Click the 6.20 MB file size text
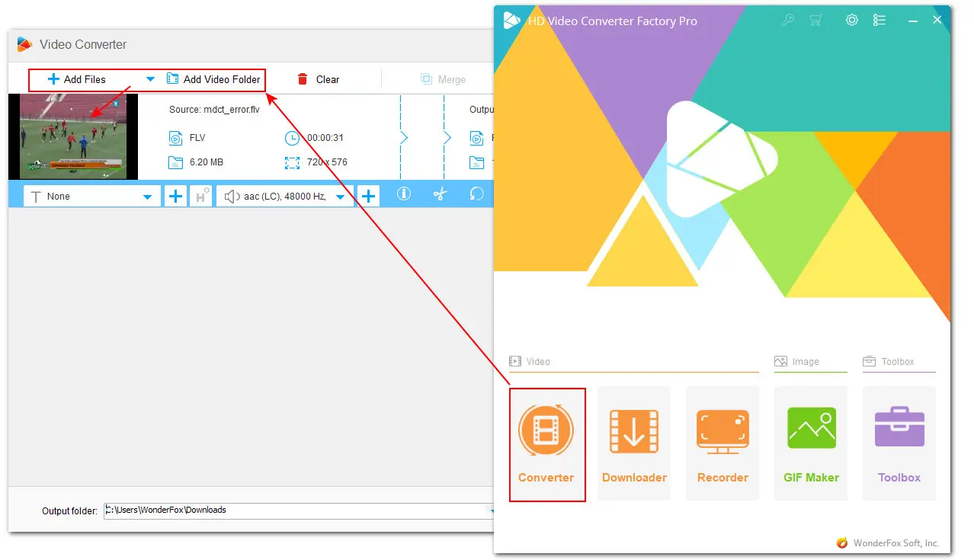The height and width of the screenshot is (560, 974). point(206,162)
